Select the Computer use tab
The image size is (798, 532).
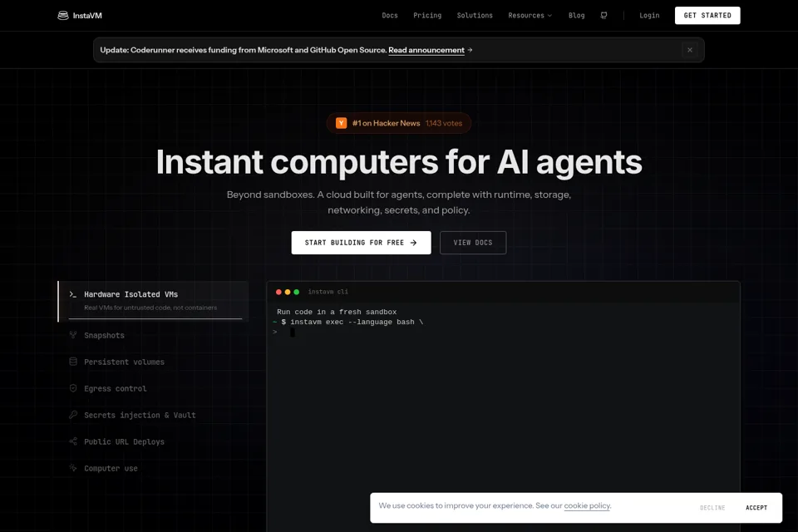[153, 468]
